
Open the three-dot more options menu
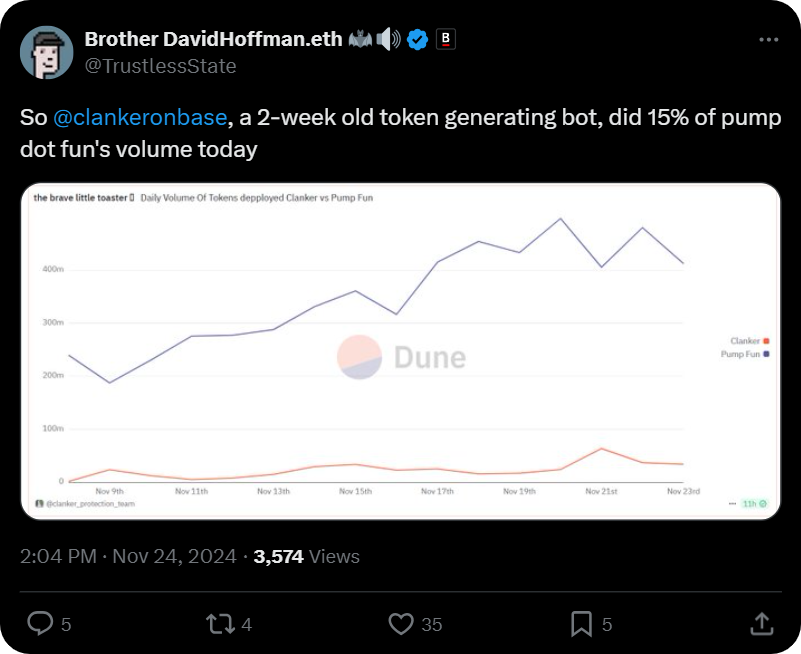tap(769, 40)
